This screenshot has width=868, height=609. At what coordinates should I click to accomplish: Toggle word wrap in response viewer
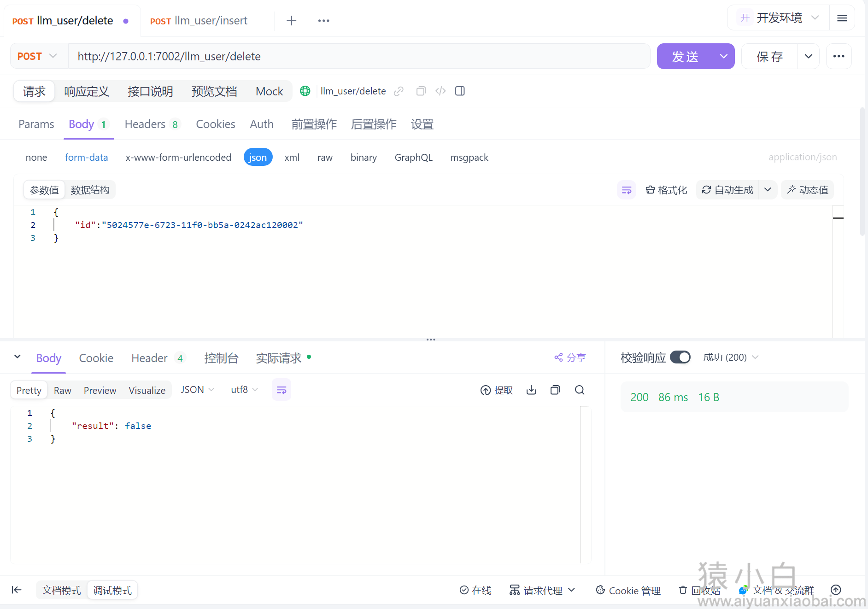(282, 390)
